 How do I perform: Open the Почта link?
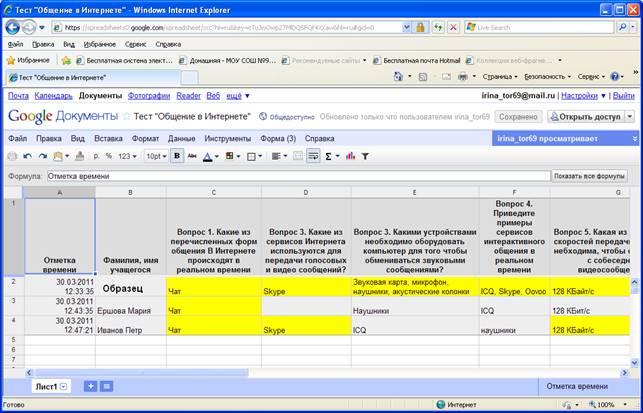click(18, 96)
